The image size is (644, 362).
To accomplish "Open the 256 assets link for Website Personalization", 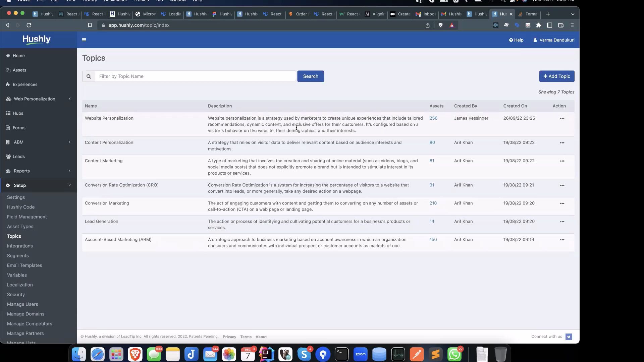I will [433, 118].
